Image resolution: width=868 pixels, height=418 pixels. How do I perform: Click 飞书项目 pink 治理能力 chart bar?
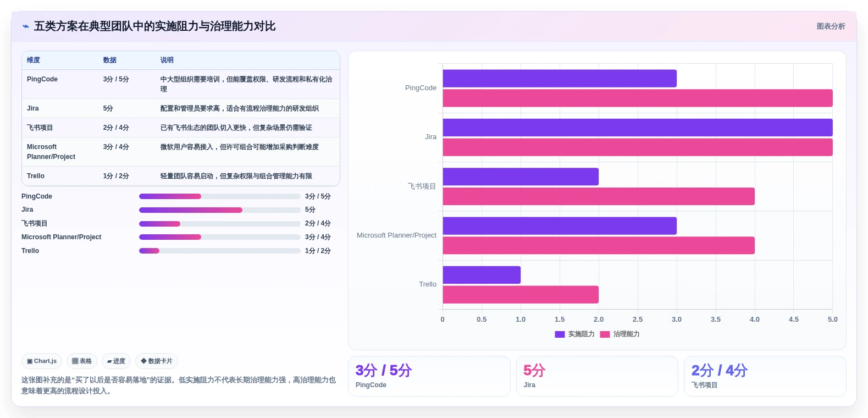pos(599,196)
